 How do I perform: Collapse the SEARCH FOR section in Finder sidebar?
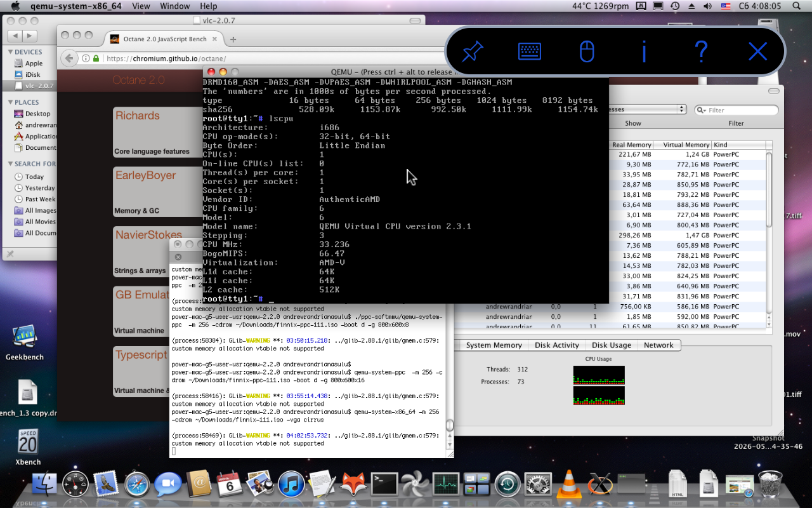(x=11, y=164)
